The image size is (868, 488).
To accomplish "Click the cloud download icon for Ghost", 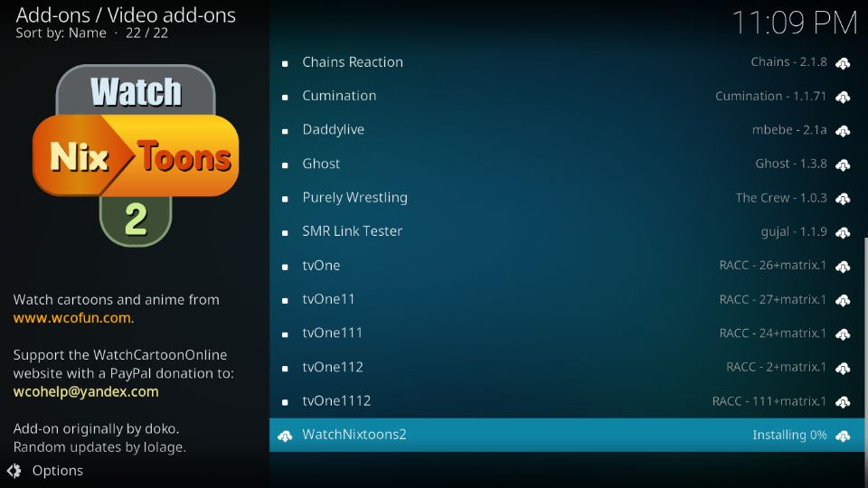I will click(843, 164).
